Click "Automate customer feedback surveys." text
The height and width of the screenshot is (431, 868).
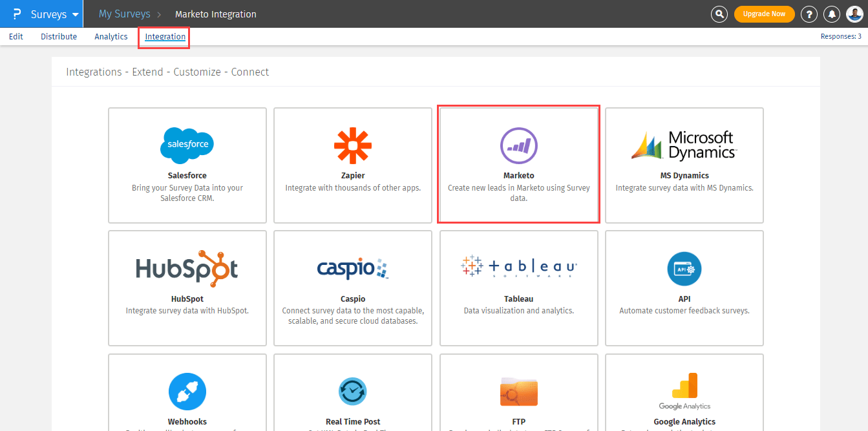(684, 311)
